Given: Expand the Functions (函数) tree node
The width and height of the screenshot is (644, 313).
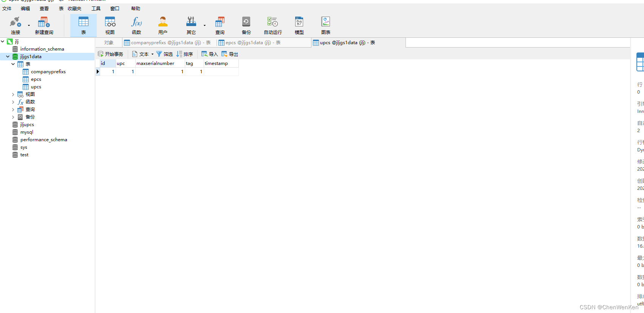Looking at the screenshot, I should (13, 102).
